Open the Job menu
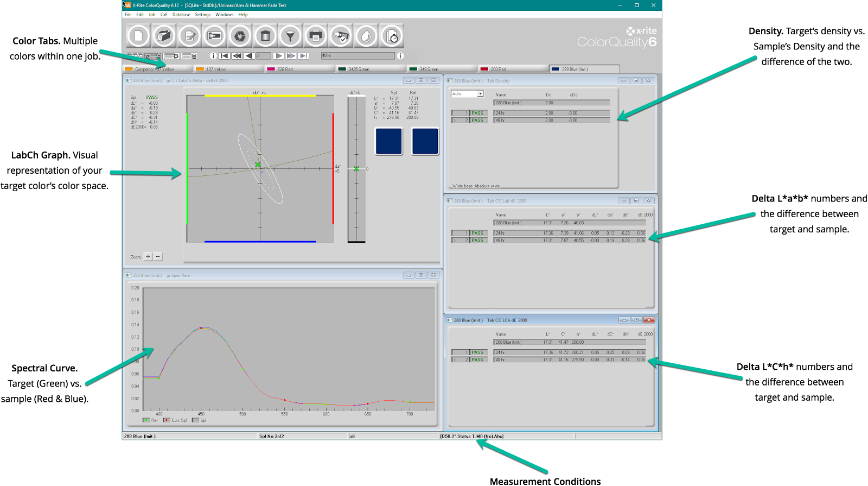The image size is (868, 486). pyautogui.click(x=152, y=15)
